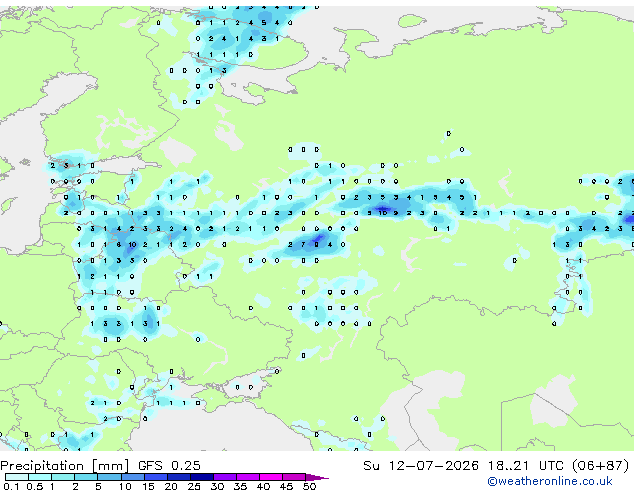Select the "18..21 UTC" time range text
634x490 pixels.
526,465
